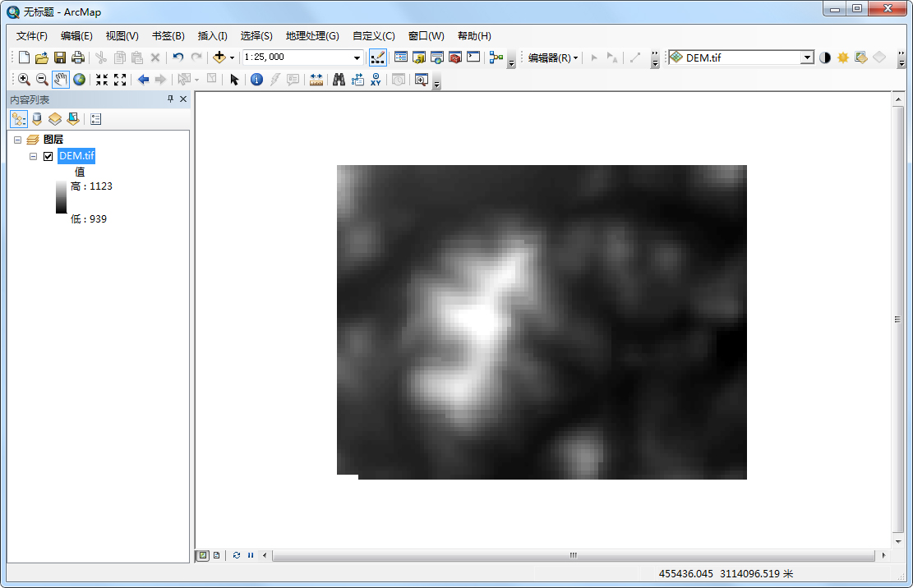Open the 自定义(C) menu

point(373,36)
